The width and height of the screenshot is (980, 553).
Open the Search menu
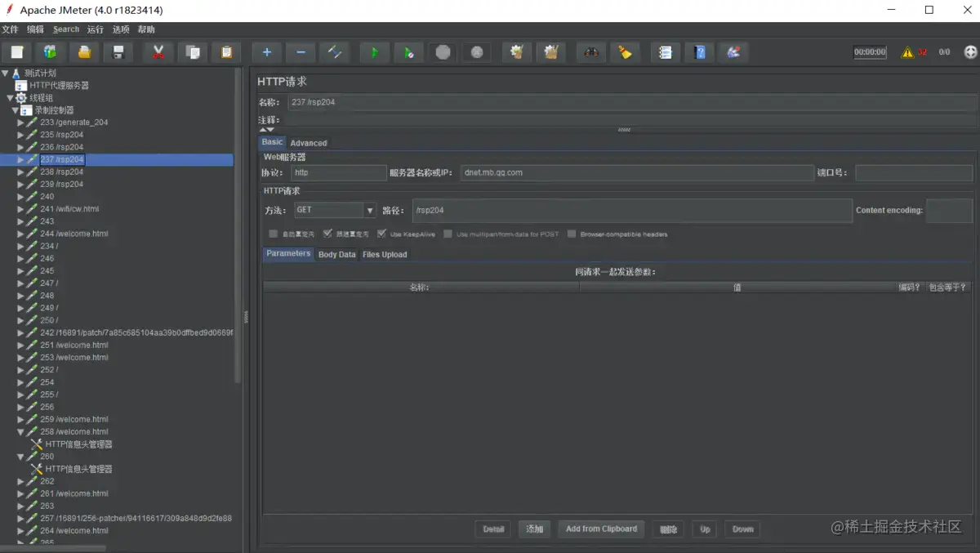[66, 29]
